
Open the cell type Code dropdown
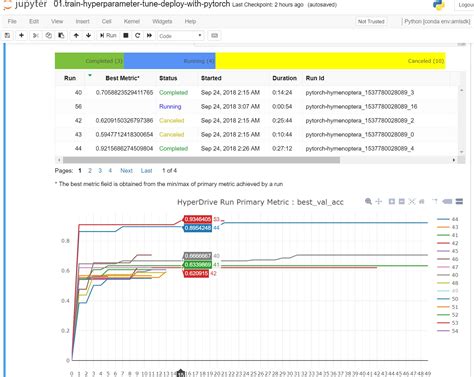180,36
